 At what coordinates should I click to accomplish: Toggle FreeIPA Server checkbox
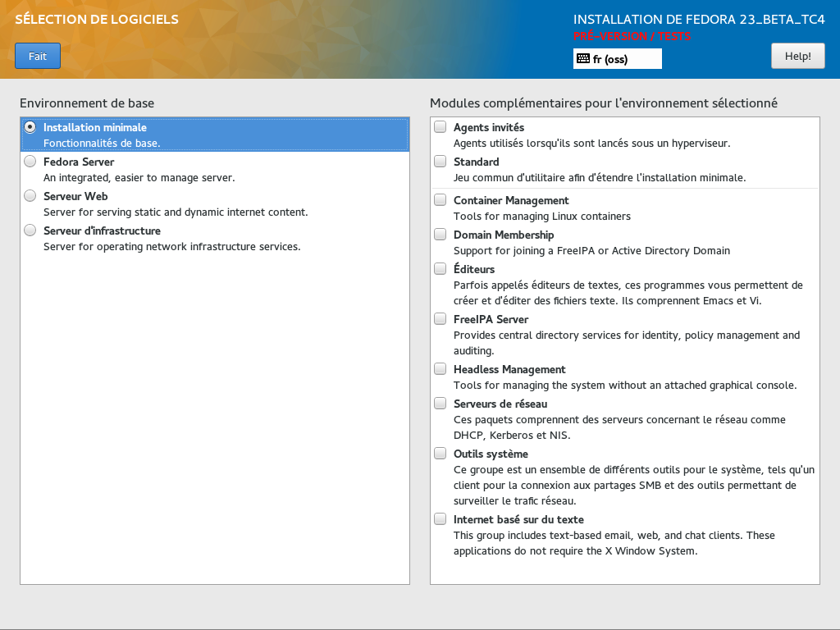tap(440, 319)
